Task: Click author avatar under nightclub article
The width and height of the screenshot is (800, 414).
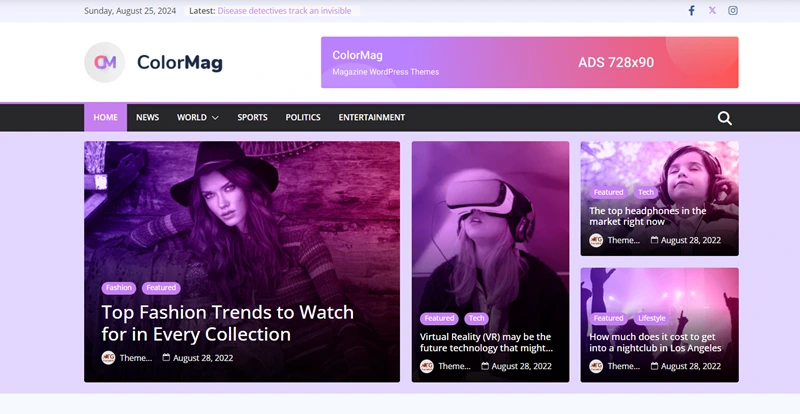Action: click(596, 366)
